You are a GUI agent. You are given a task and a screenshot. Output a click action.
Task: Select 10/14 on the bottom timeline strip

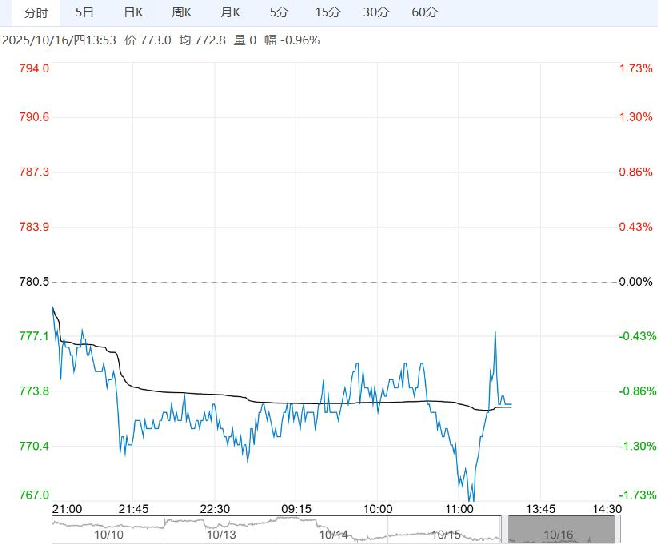pos(333,535)
